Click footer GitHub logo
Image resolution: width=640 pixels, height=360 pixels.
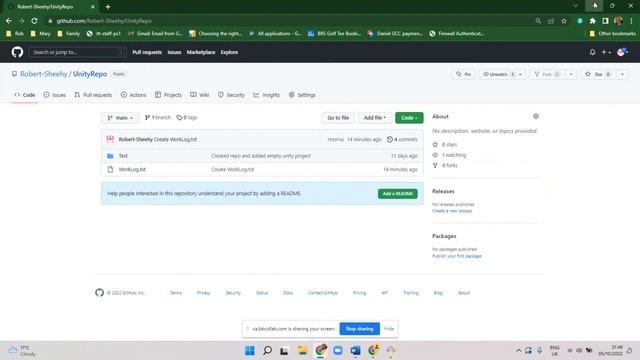coord(100,293)
